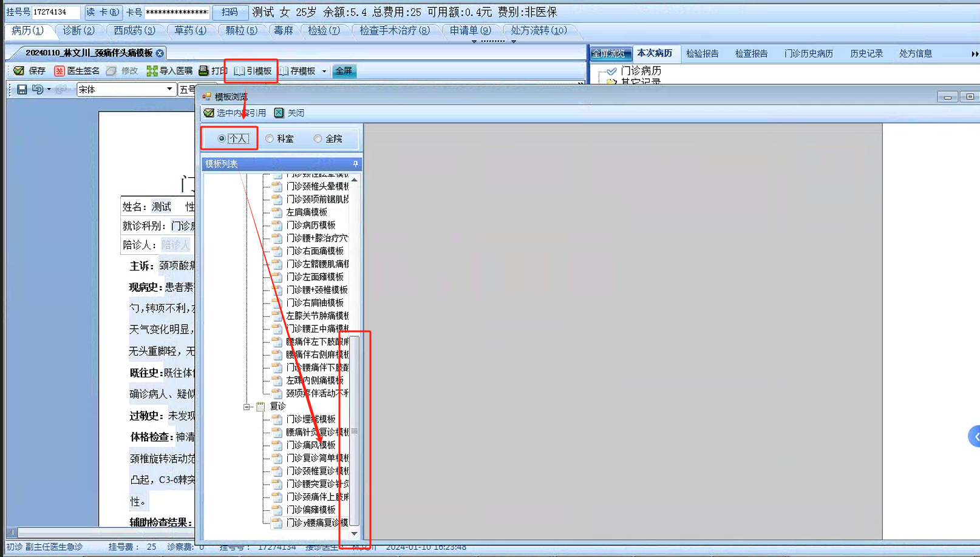Switch to the 西成药(3) tab
Image resolution: width=980 pixels, height=557 pixels.
(134, 30)
